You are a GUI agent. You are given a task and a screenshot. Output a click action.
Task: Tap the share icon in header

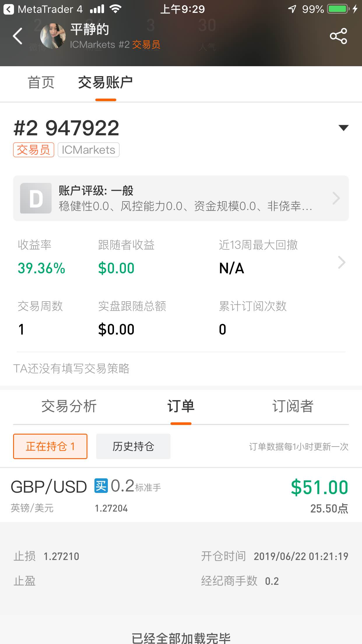[x=338, y=36]
